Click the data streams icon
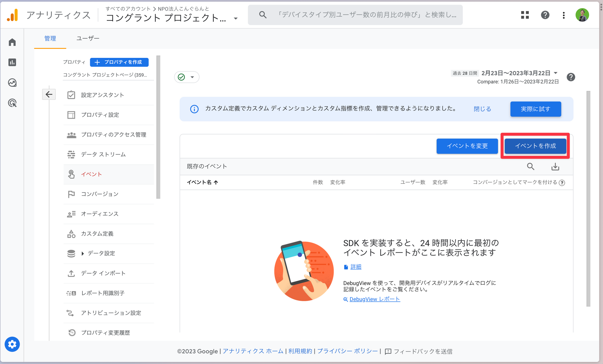The image size is (603, 364). [x=71, y=154]
